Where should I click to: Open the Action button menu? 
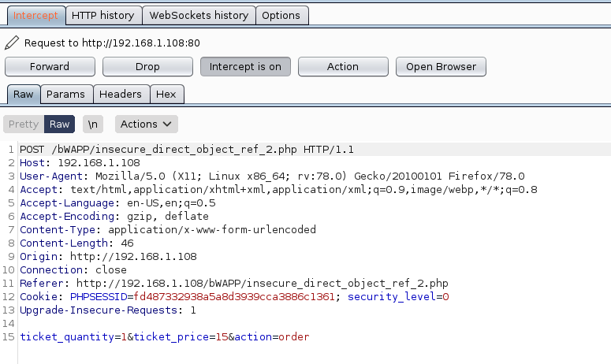click(x=342, y=67)
